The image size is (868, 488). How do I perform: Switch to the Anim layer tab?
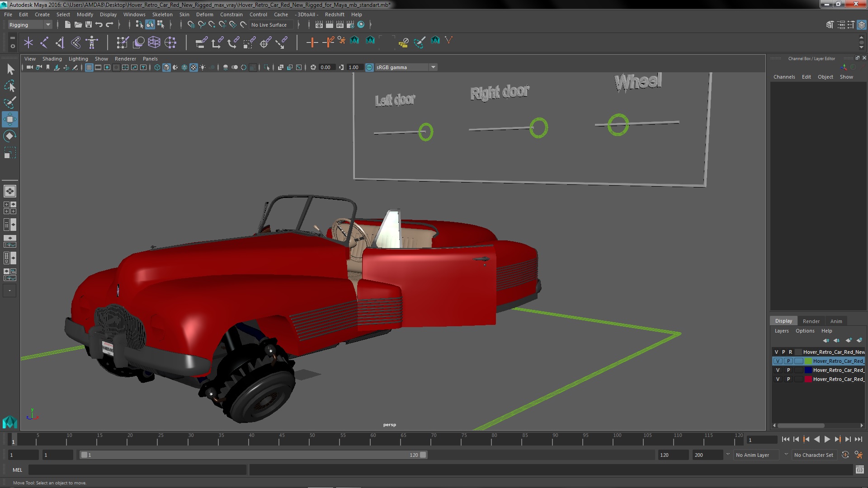coord(836,321)
